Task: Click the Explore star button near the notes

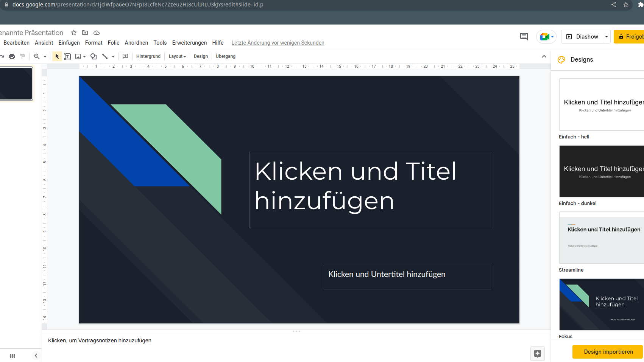Action: [538, 354]
